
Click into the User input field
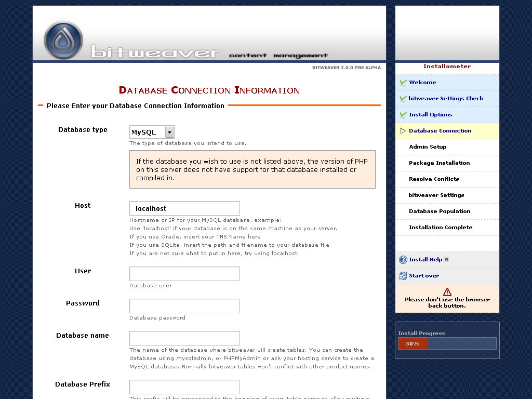click(184, 274)
